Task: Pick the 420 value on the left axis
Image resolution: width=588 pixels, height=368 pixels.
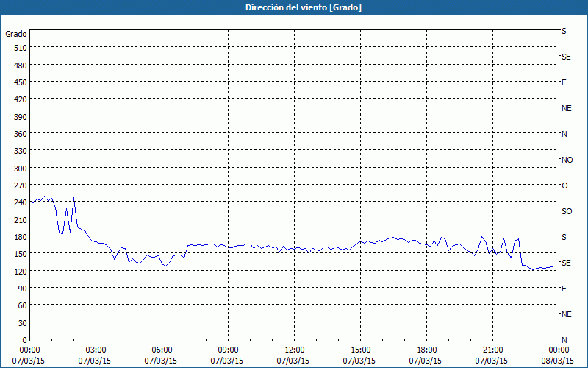Action: pyautogui.click(x=21, y=99)
